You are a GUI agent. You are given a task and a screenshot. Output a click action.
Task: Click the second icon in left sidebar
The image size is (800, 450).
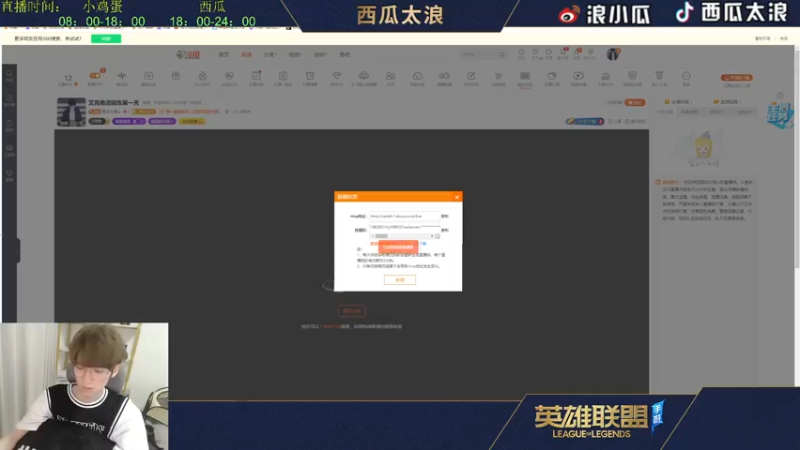point(10,100)
